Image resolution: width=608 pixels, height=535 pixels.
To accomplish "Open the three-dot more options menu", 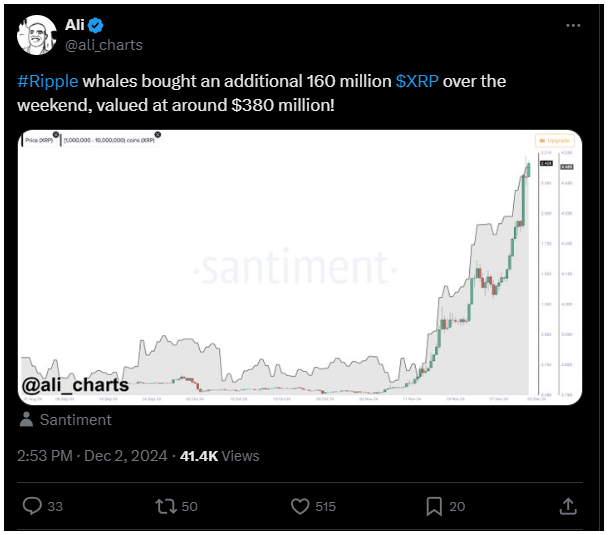I will point(573,26).
